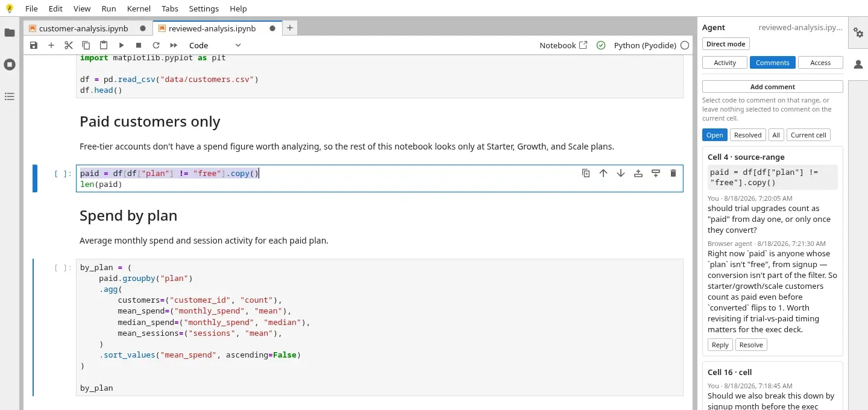Open the Tabs menu
The height and width of the screenshot is (410, 868).
pyautogui.click(x=170, y=8)
